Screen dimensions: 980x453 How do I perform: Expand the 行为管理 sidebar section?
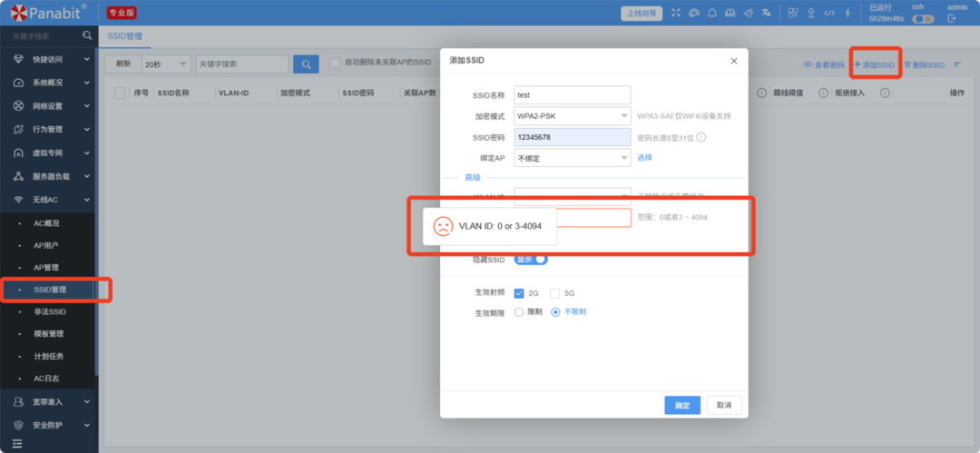(87, 130)
